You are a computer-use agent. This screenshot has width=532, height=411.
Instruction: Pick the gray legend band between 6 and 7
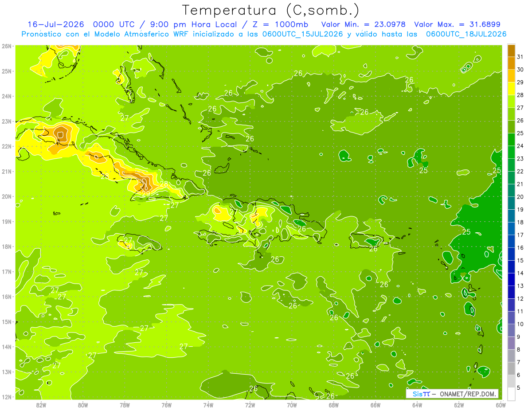click(x=511, y=368)
